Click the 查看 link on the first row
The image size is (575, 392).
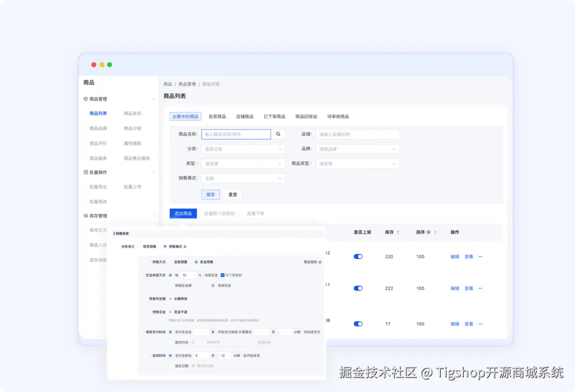[x=469, y=256]
